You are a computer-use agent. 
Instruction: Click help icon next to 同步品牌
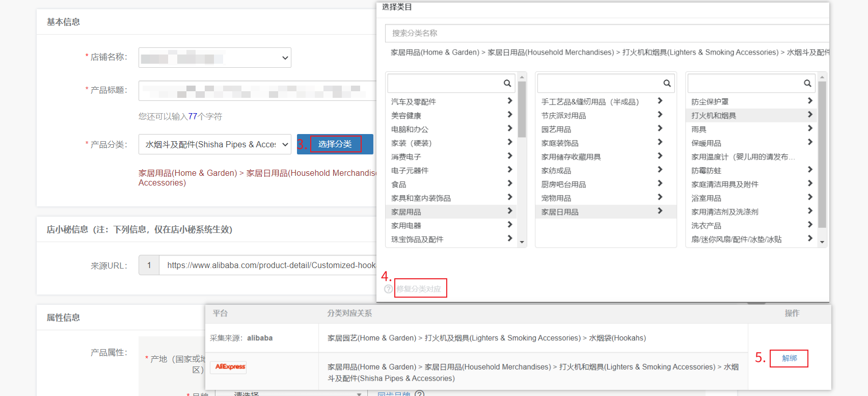pos(419,393)
